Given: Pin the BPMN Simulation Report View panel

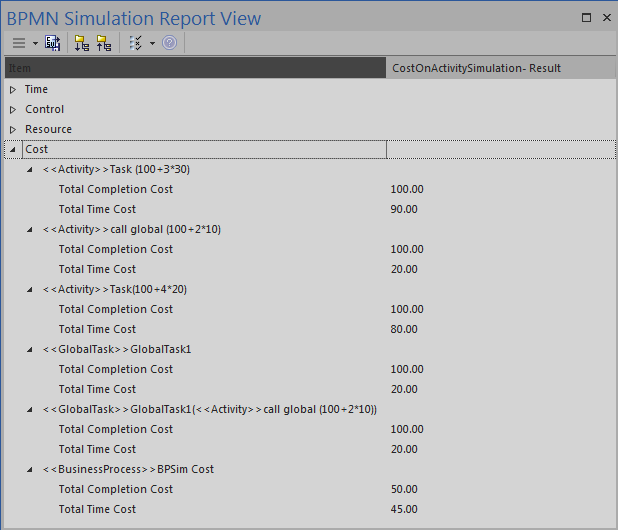Looking at the screenshot, I should [587, 18].
